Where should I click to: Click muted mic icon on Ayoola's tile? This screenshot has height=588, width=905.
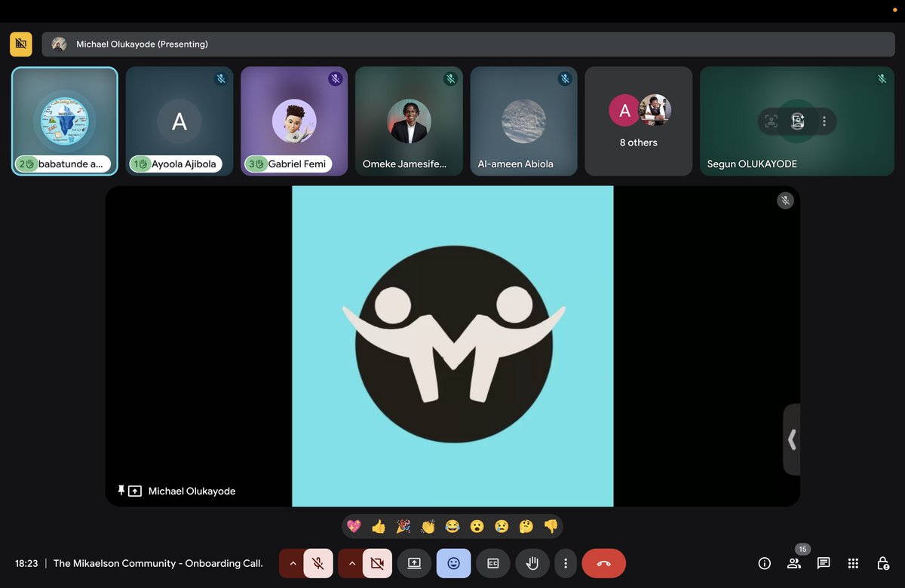(x=221, y=78)
